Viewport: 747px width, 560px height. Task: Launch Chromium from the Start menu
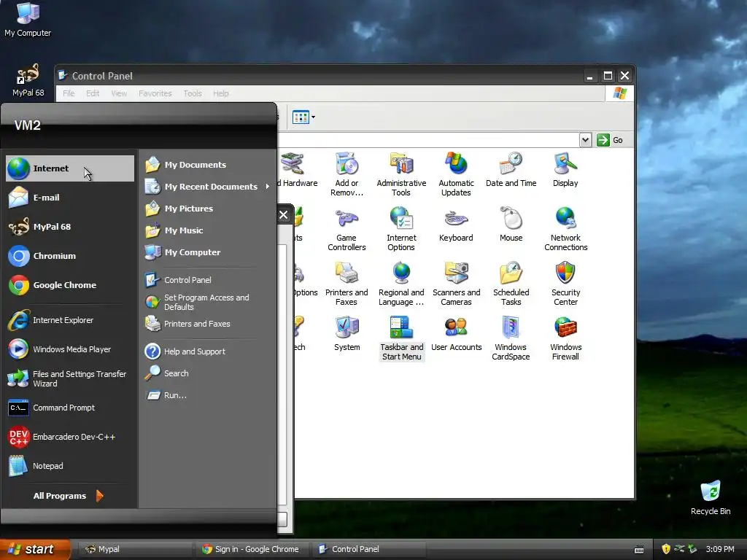[69, 256]
